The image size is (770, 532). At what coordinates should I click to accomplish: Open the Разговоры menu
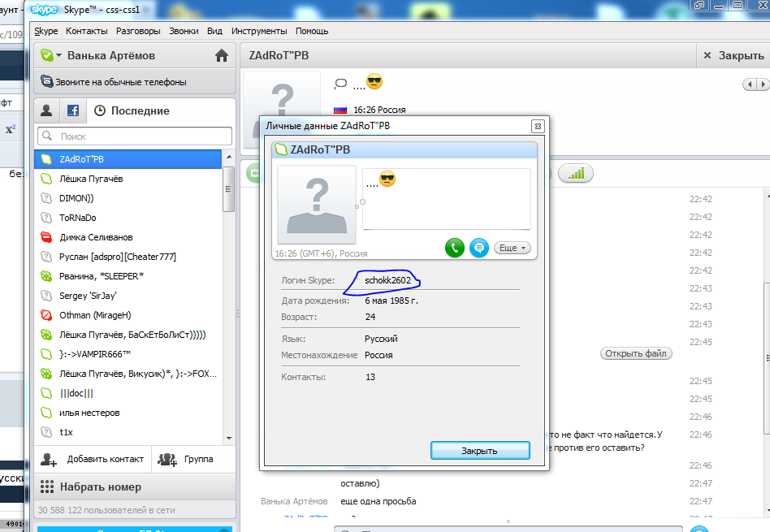138,31
